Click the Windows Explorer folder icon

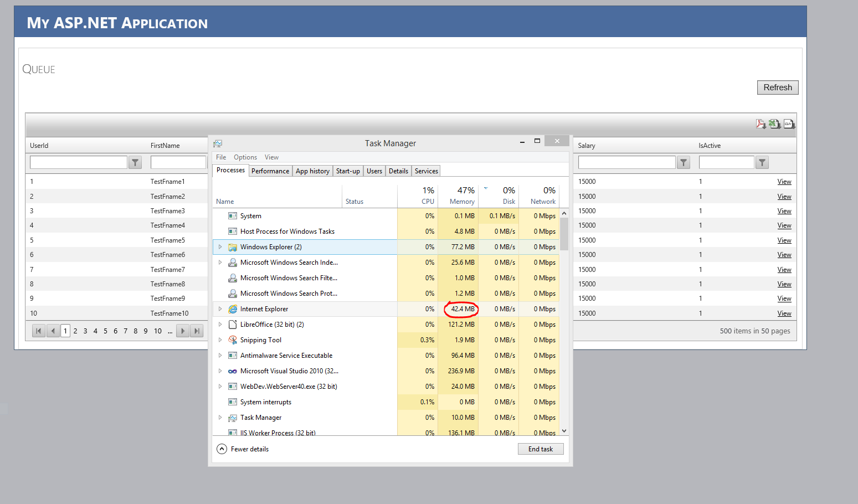[233, 247]
